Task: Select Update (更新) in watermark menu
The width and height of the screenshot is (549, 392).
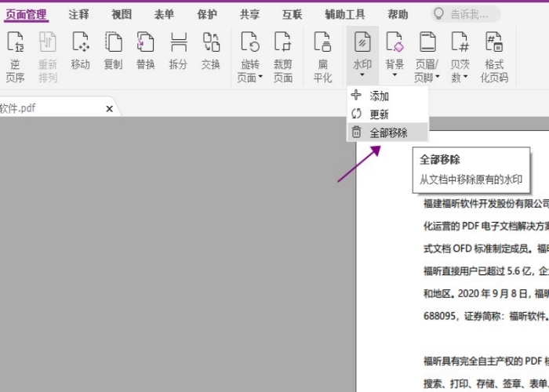Action: (380, 114)
